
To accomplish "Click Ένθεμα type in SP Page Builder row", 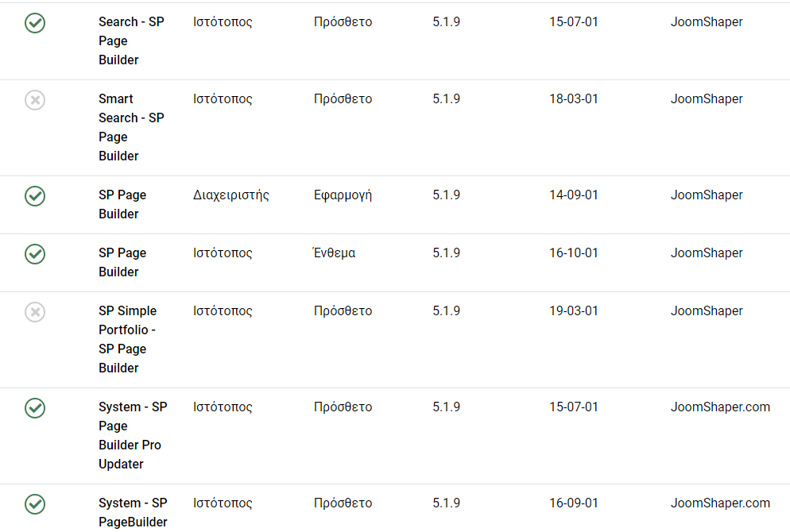I will [x=334, y=253].
